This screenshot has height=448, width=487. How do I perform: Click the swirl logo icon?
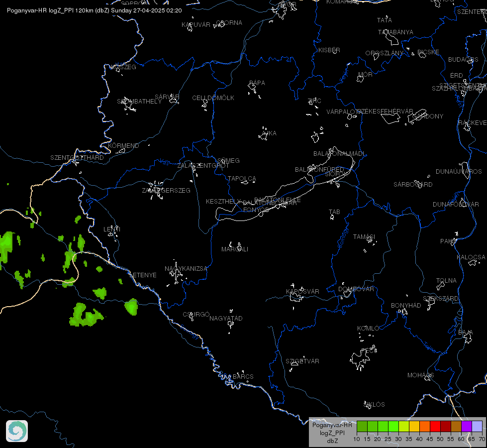point(17,431)
